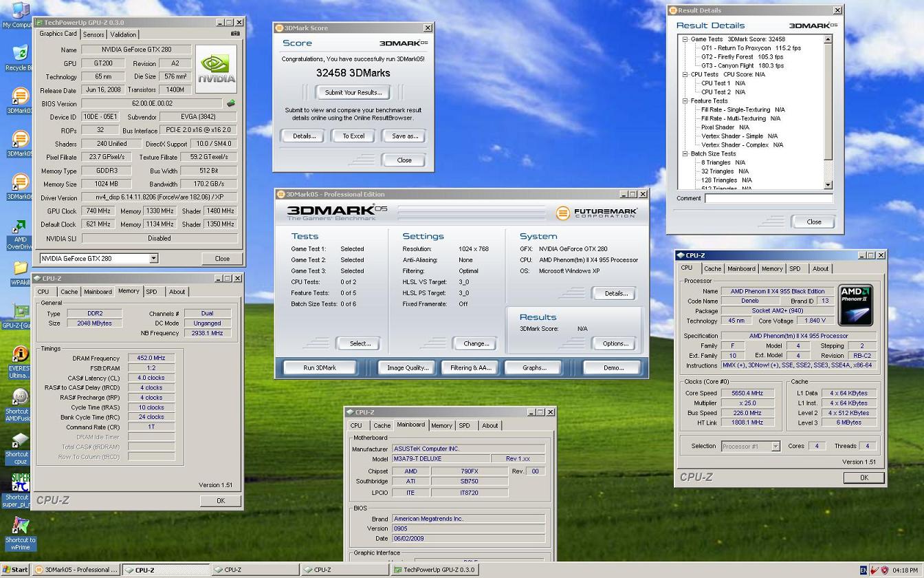Select the super_pi_mod shortcut icon
924x578 pixels.
[x=20, y=490]
